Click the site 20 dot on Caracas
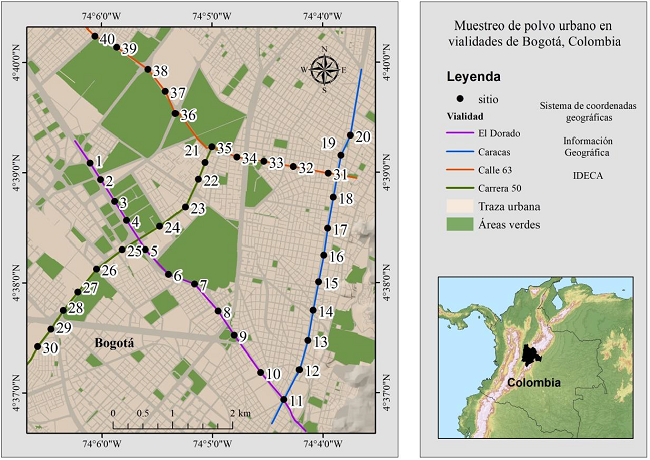This screenshot has height=460, width=650. pyautogui.click(x=350, y=135)
